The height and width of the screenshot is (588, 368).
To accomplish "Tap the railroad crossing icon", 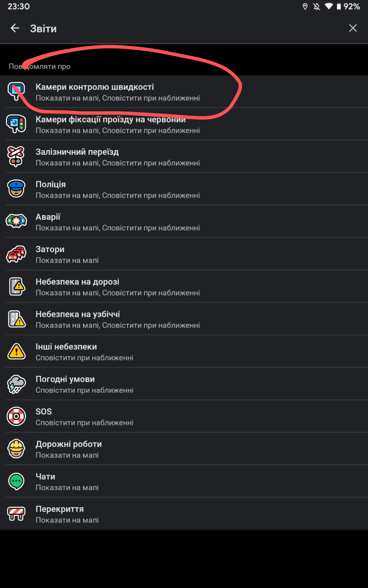I will click(x=16, y=156).
